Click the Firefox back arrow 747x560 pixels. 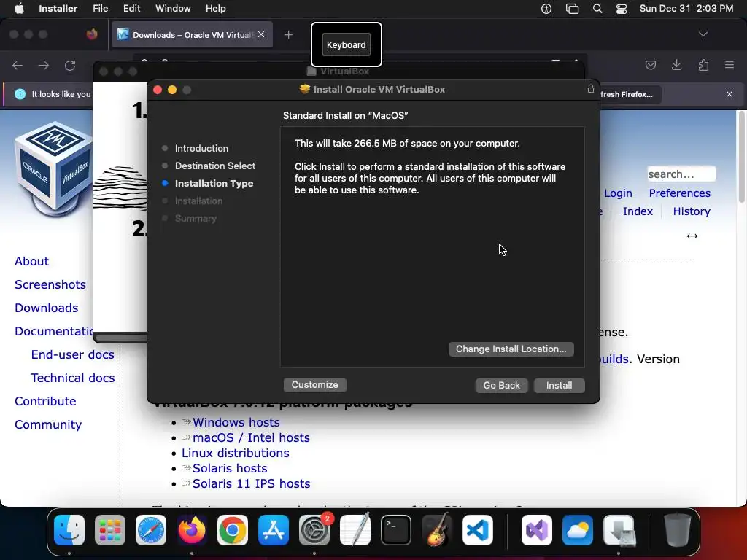(x=18, y=65)
